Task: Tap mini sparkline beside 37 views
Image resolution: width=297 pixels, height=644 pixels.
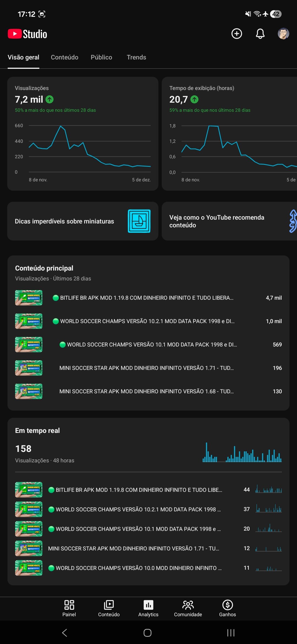Action: click(x=269, y=509)
